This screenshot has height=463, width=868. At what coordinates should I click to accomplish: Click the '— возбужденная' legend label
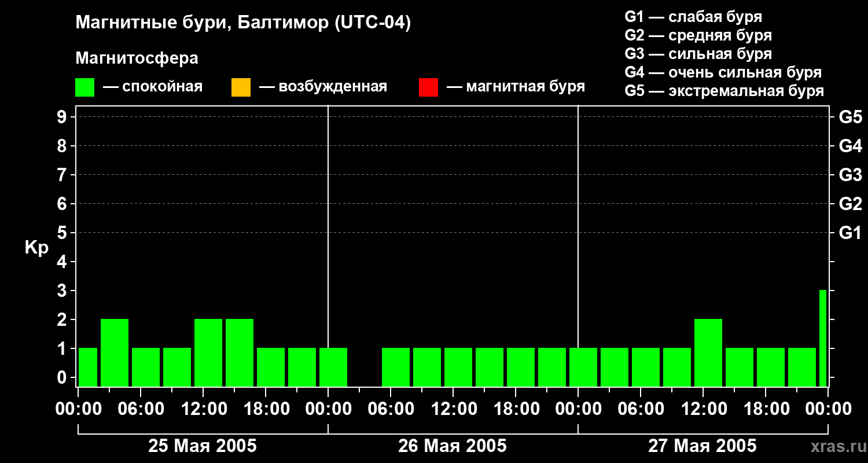coord(323,87)
